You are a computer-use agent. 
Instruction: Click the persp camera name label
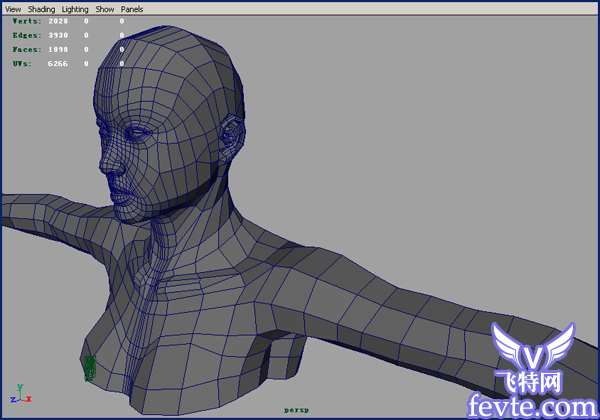click(297, 410)
